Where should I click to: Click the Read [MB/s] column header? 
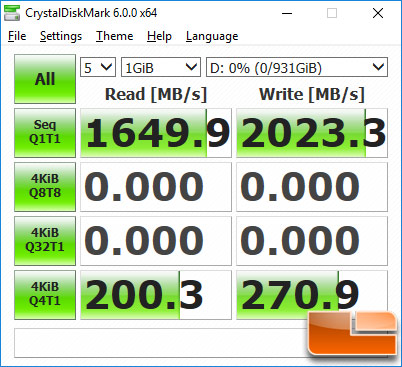(x=156, y=94)
